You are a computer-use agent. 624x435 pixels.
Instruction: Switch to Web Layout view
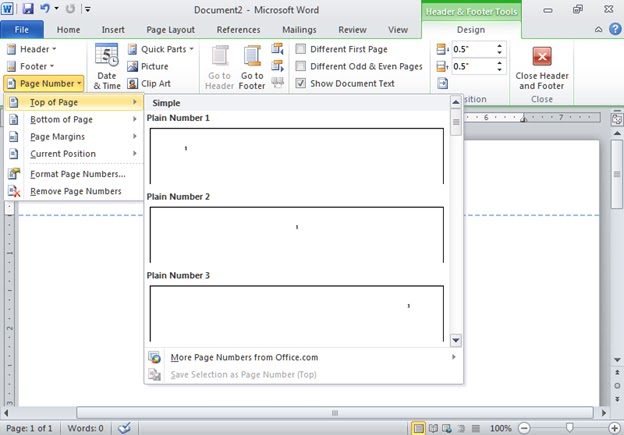point(447,428)
